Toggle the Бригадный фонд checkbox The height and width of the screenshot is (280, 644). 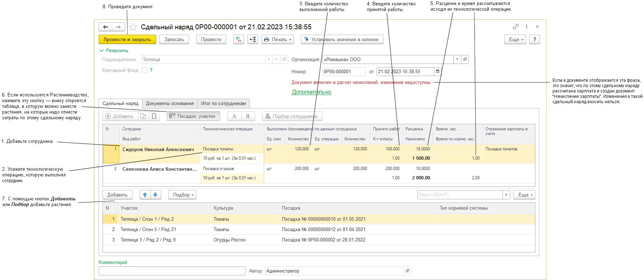pyautogui.click(x=145, y=70)
